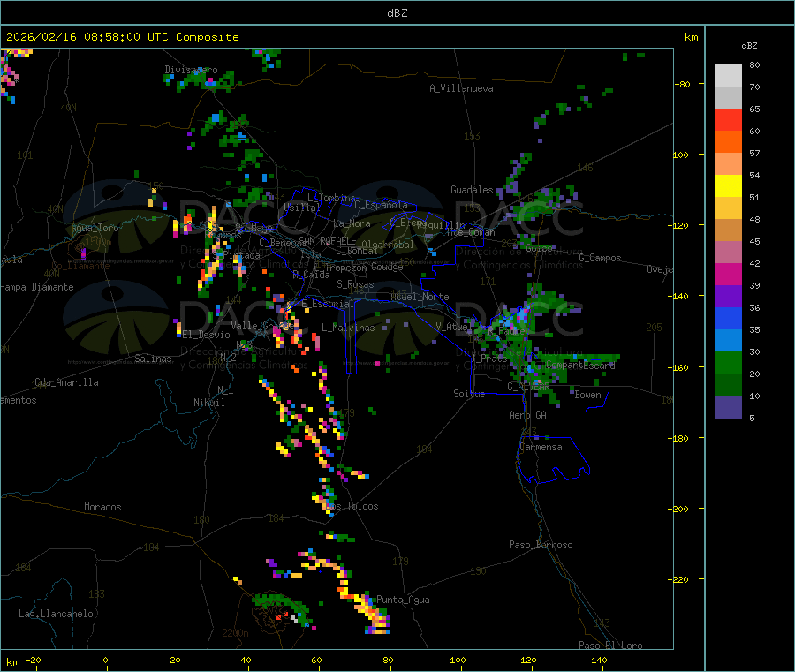Click the Aero_GA location label
Viewport: 795px width, 672px height.
click(x=528, y=415)
